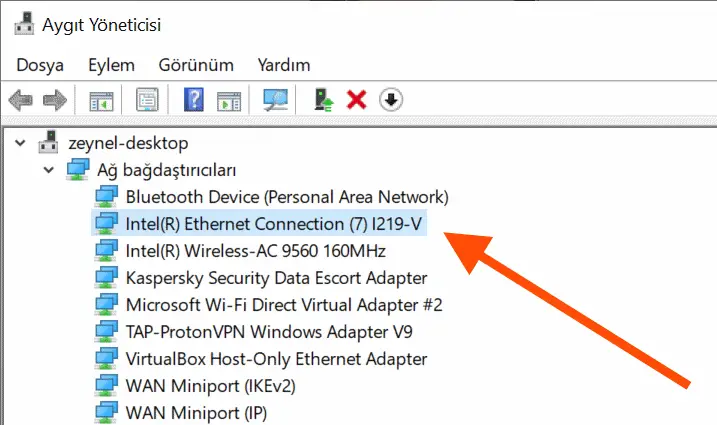The height and width of the screenshot is (425, 717).
Task: Collapse the zeynel-desktop root node
Action: (x=20, y=143)
